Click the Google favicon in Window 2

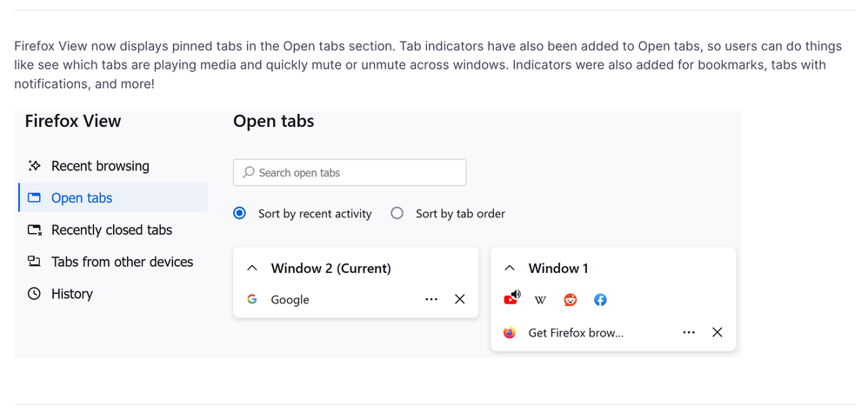click(252, 299)
